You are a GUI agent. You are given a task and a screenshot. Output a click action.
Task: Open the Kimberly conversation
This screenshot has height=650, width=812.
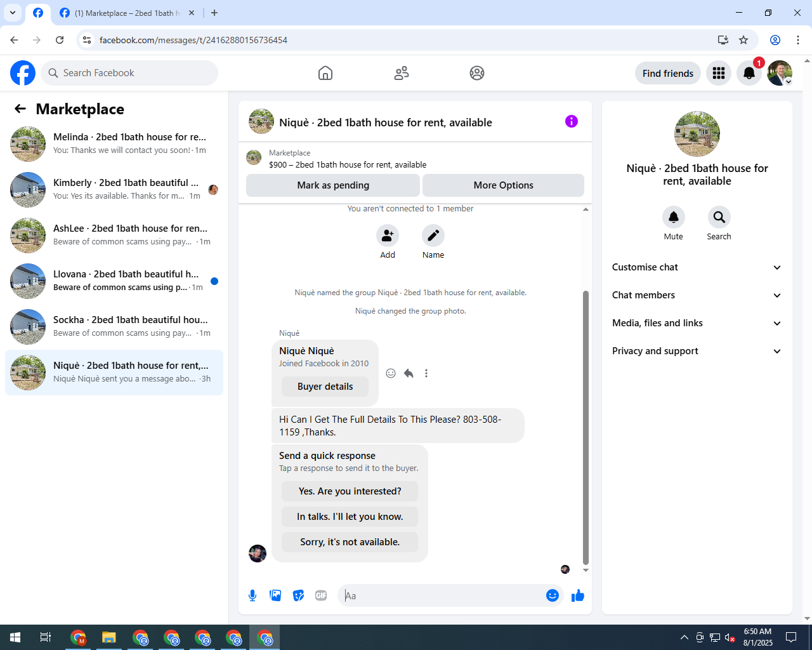tap(114, 190)
